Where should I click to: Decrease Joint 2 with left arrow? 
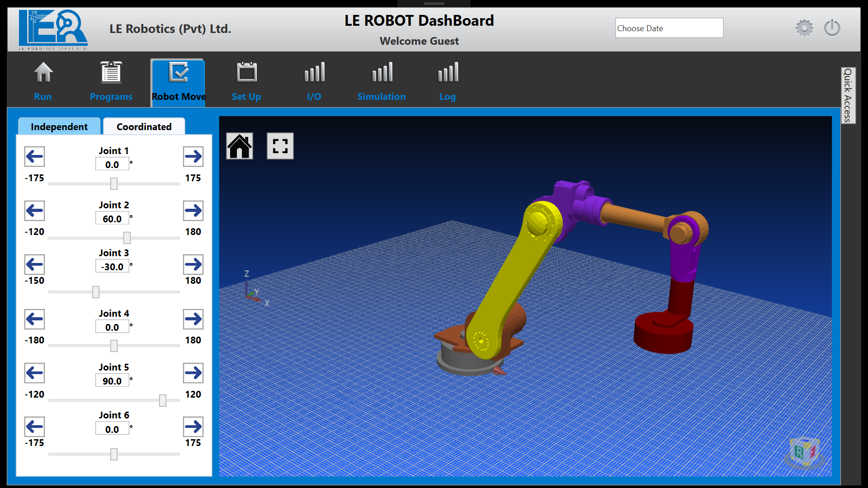tap(35, 211)
